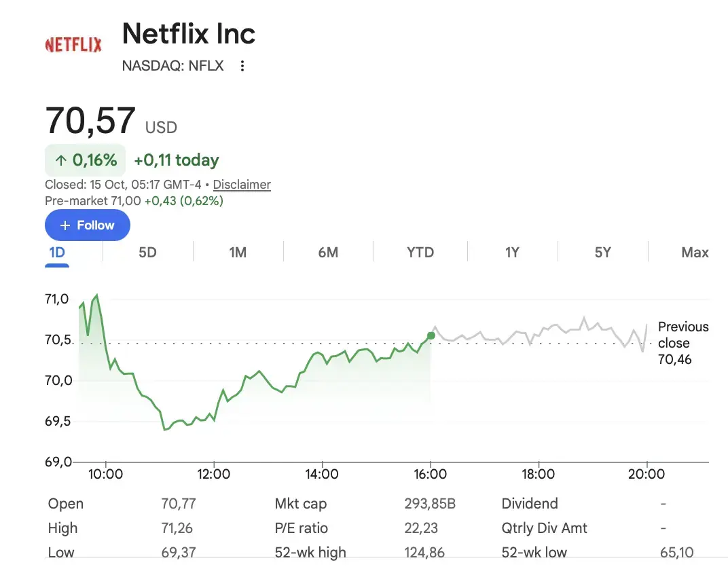This screenshot has width=728, height=588.
Task: Click the Previous close 70,46 label
Action: click(683, 343)
